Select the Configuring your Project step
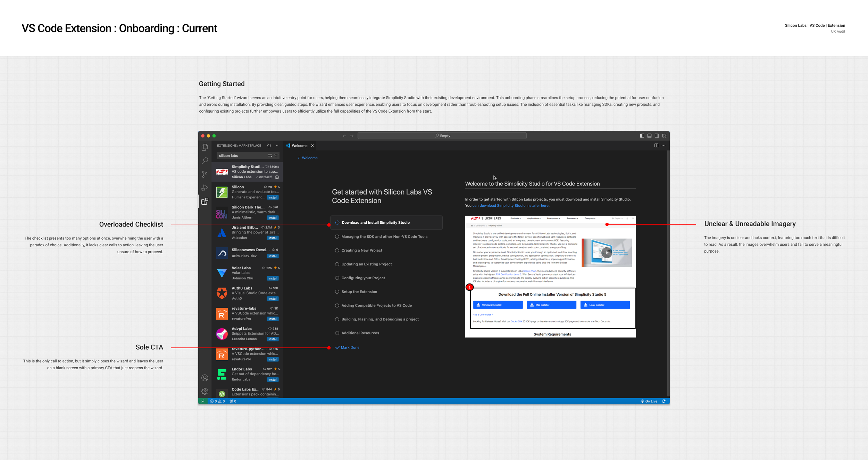 363,278
